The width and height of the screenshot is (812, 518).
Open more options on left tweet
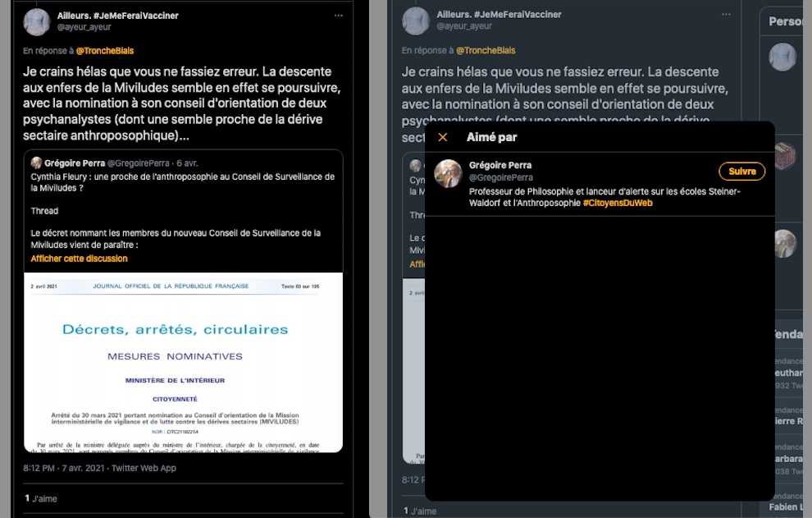[339, 16]
